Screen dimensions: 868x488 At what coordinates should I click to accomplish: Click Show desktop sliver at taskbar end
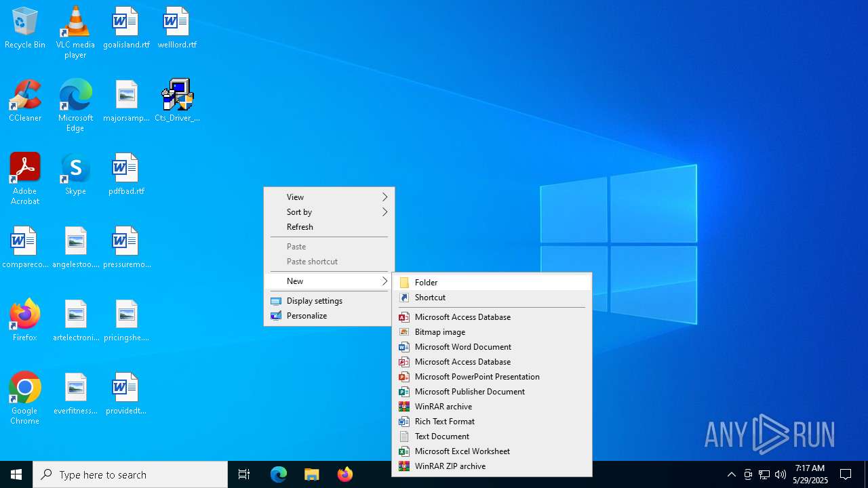(x=866, y=474)
